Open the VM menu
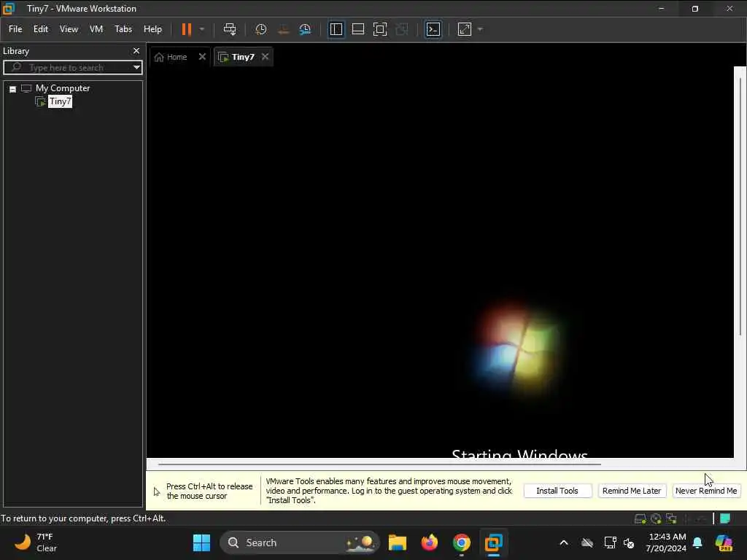The image size is (747, 560). 96,29
